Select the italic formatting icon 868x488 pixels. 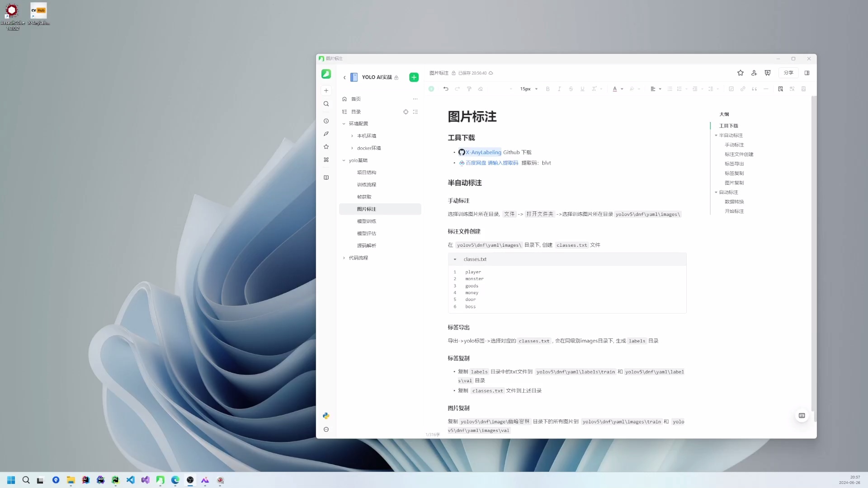point(559,89)
